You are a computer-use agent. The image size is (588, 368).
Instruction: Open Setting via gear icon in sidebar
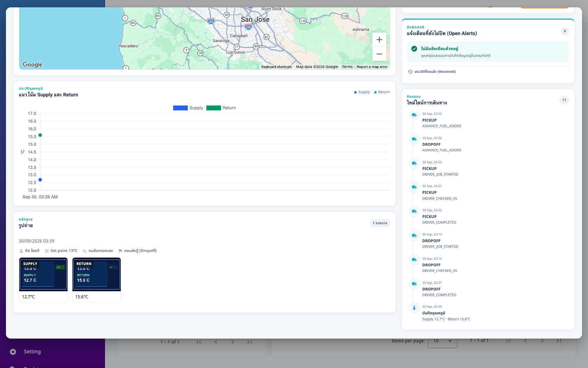[13, 352]
